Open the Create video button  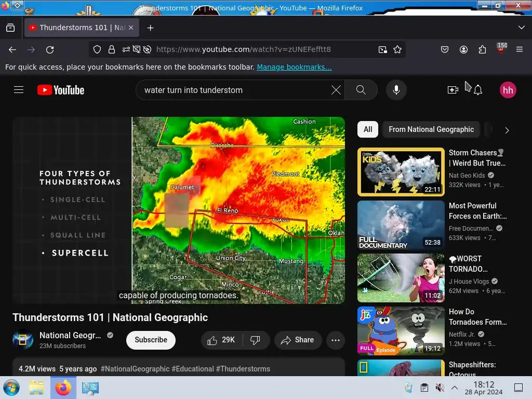pyautogui.click(x=453, y=90)
